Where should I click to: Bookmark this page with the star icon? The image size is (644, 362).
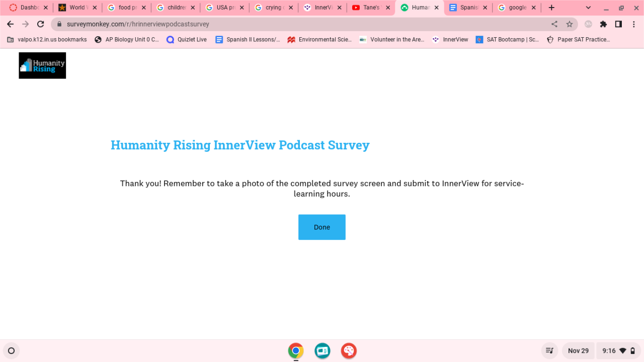tap(570, 24)
